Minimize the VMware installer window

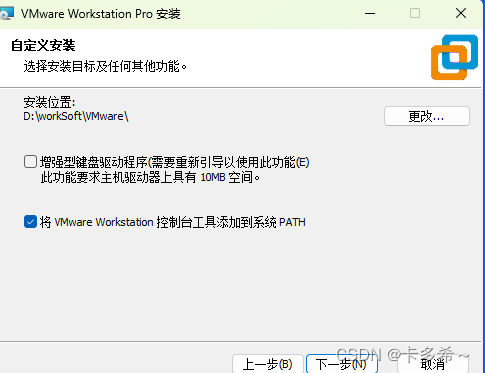(x=370, y=14)
